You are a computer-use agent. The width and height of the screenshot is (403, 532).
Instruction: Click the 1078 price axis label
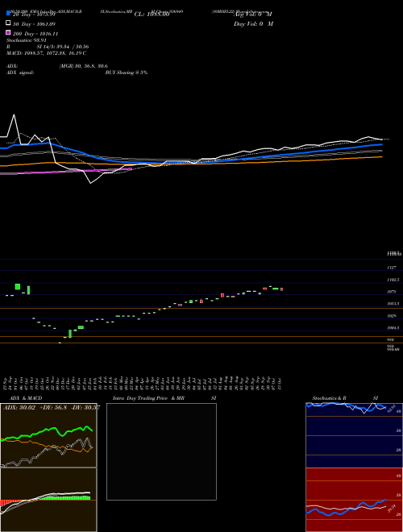pyautogui.click(x=392, y=292)
